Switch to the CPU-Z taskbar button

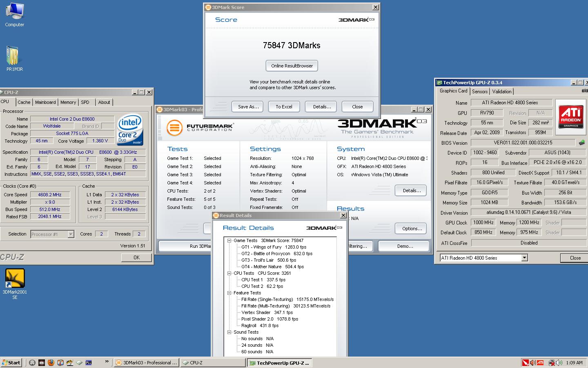[x=213, y=363]
